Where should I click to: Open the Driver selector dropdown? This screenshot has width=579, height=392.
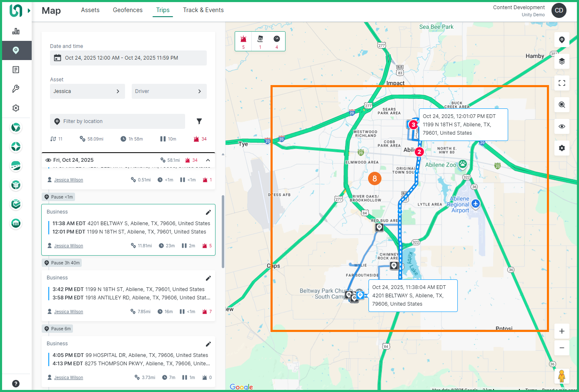[x=169, y=91]
